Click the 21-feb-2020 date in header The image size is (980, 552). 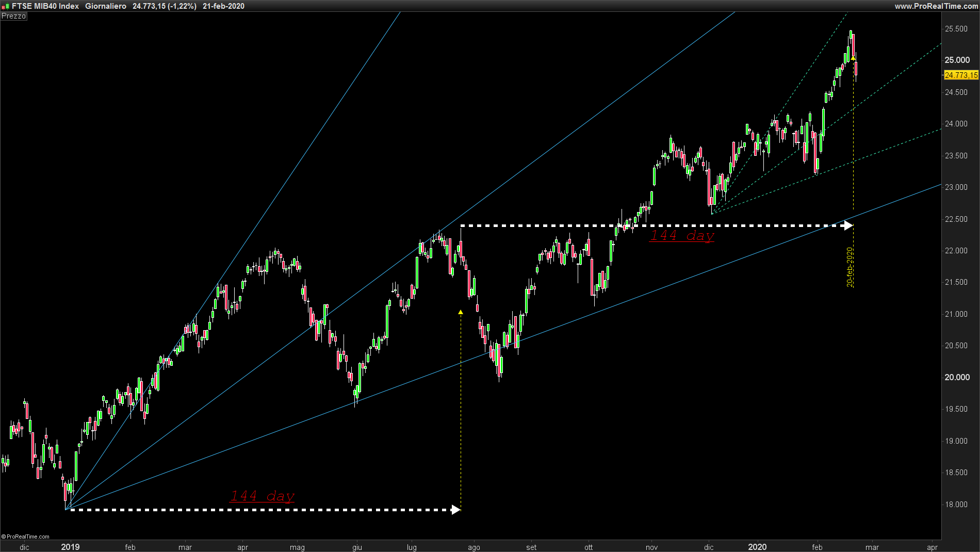click(x=224, y=6)
